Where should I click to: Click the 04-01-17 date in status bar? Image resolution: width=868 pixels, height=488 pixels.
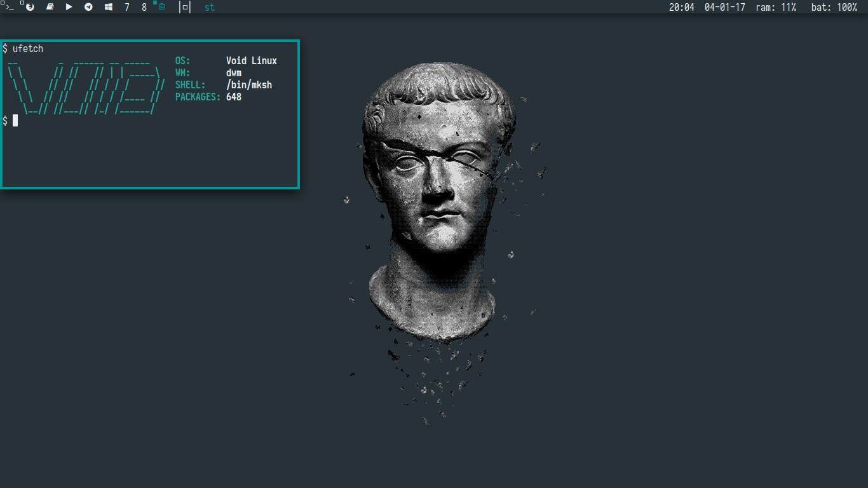[725, 8]
